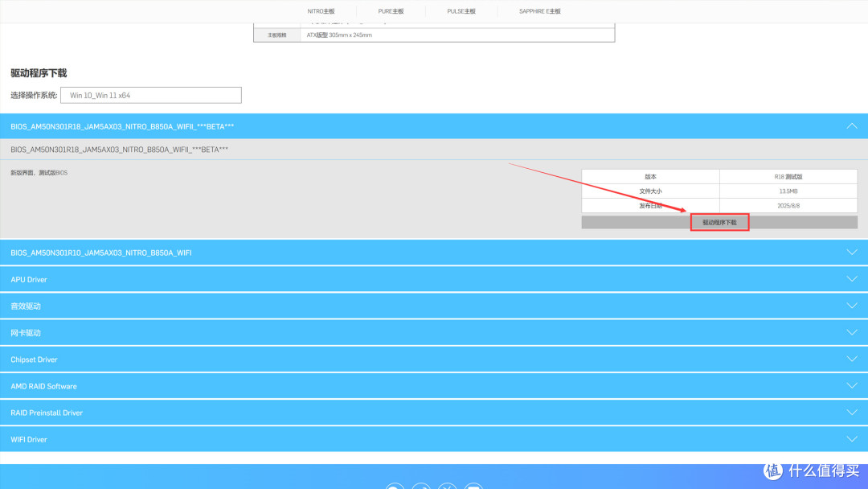
Task: Click the 13.5MB file size value
Action: [x=788, y=191]
